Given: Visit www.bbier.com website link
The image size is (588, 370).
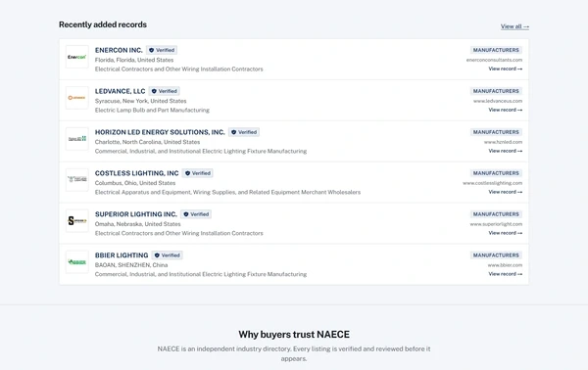Looking at the screenshot, I should pos(505,265).
